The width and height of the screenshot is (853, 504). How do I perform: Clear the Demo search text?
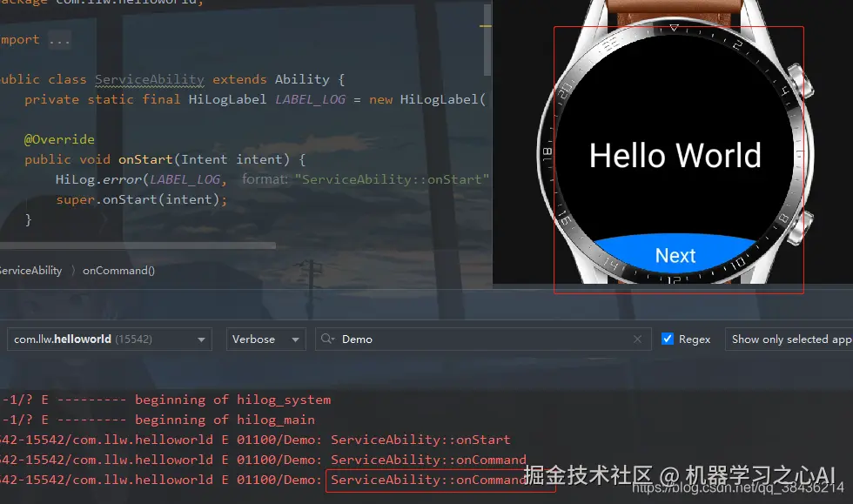click(x=637, y=339)
